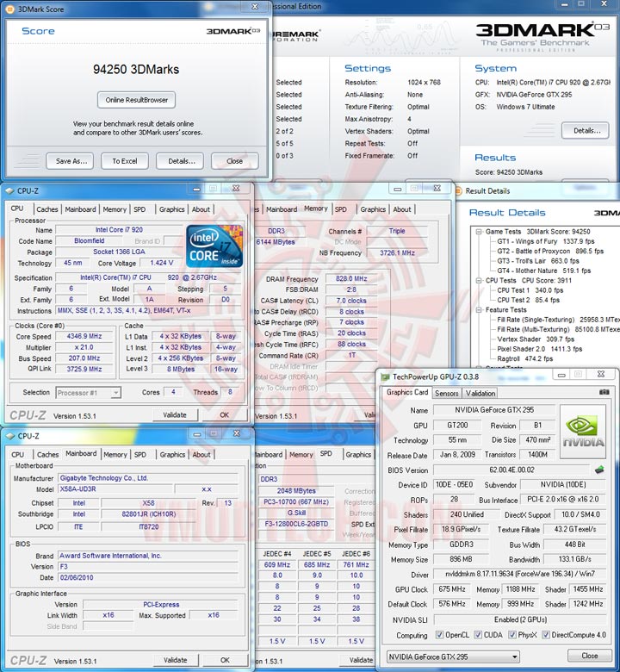Viewport: 620px width, 672px height.
Task: Click the To Excel button
Action: 125,161
